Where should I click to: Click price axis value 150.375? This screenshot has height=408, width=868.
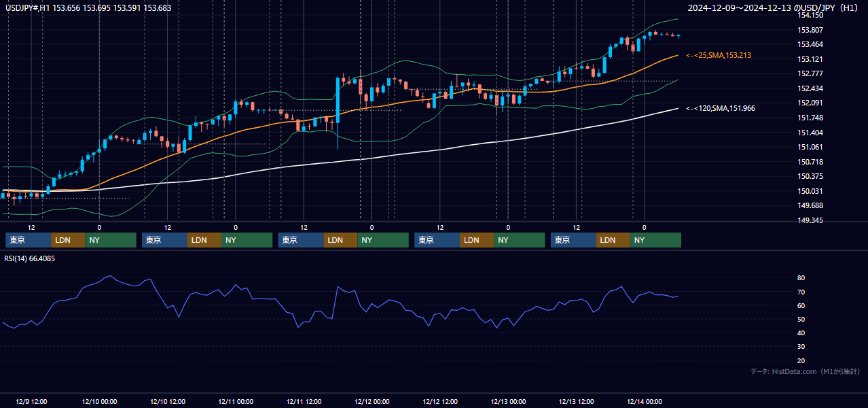click(x=810, y=176)
